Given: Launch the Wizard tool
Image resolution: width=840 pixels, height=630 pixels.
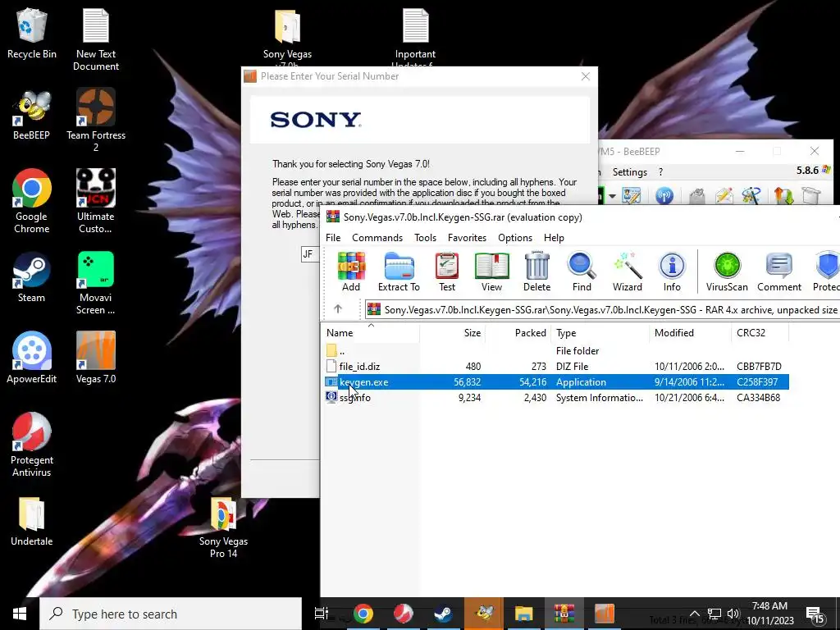Looking at the screenshot, I should (x=628, y=272).
